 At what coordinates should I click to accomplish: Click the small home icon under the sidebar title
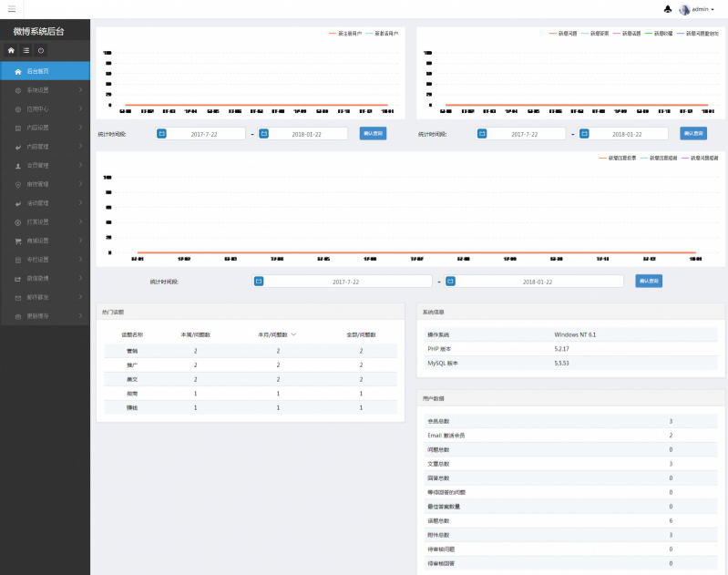click(x=12, y=50)
